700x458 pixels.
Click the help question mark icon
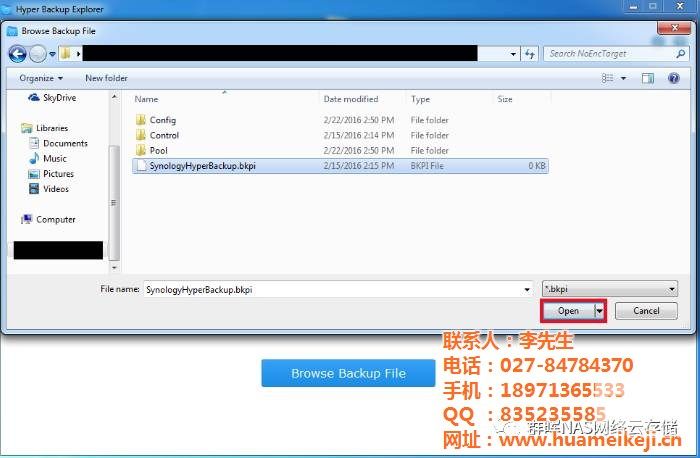[674, 79]
